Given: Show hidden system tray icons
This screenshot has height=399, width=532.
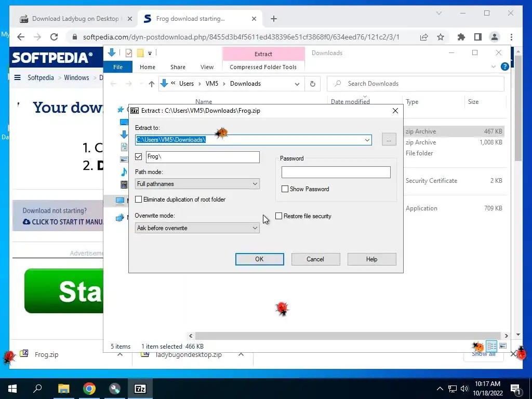Looking at the screenshot, I should click(440, 389).
